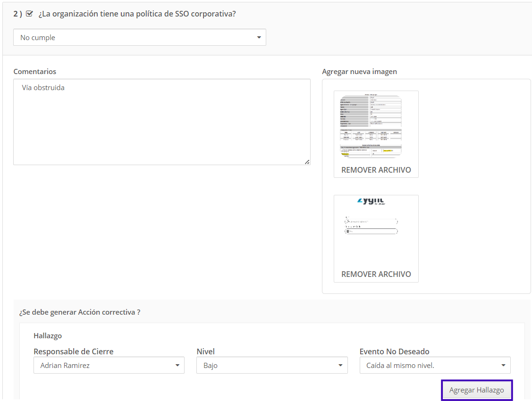
Task: Click REMOVER ARCHIVO under the first image
Action: point(376,169)
